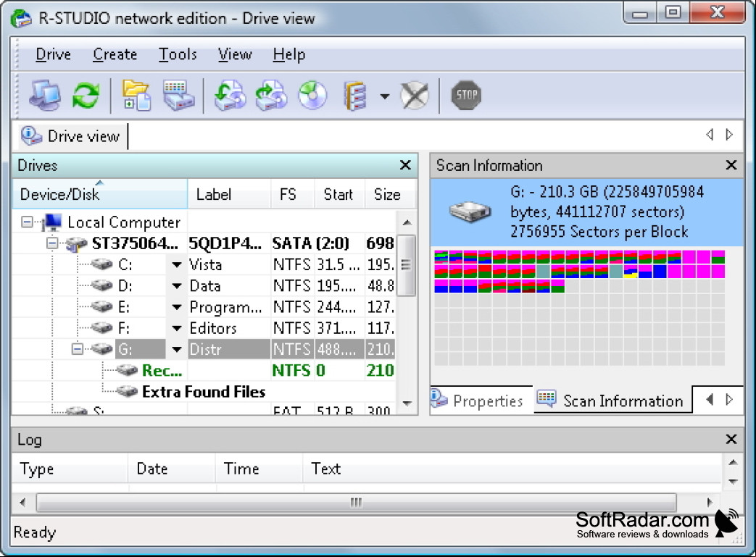Select the Extra Found Files row
This screenshot has height=557, width=756.
tap(204, 391)
